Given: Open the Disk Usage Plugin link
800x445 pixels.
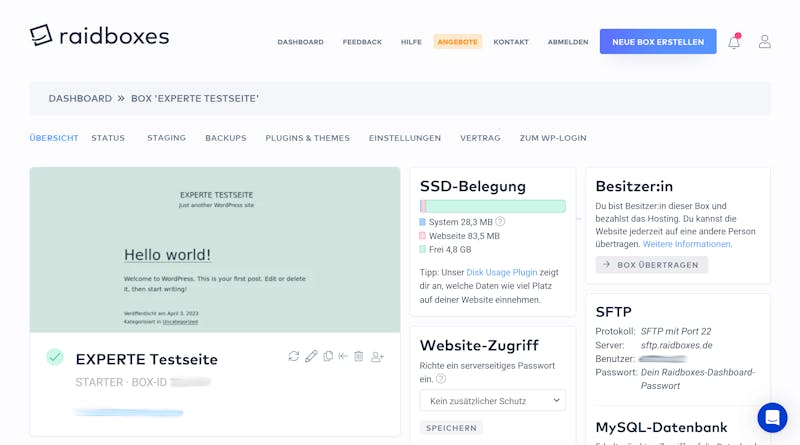Looking at the screenshot, I should (502, 272).
